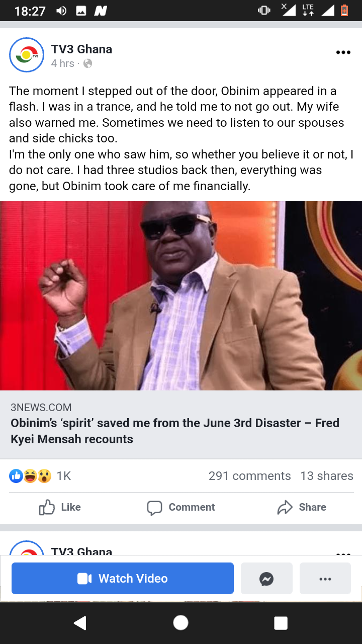
Task: Tap TV3 Ghana page name
Action: [81, 49]
